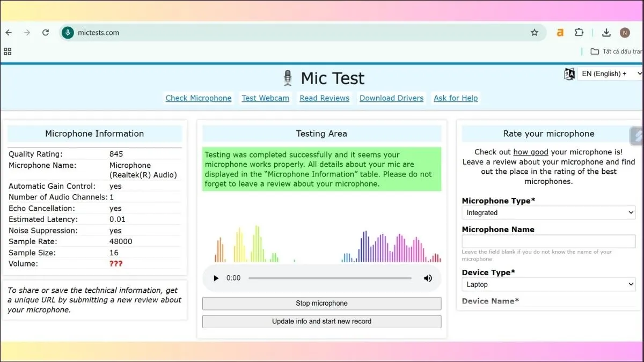Viewport: 644px width, 362px height.
Task: Open the user profile avatar
Action: (x=625, y=33)
